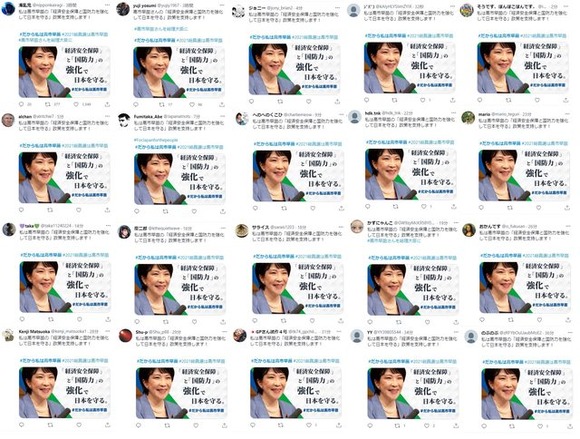View hdk.tnk's default gray profile avatar
Screen dimensions: 580x439
[354, 117]
